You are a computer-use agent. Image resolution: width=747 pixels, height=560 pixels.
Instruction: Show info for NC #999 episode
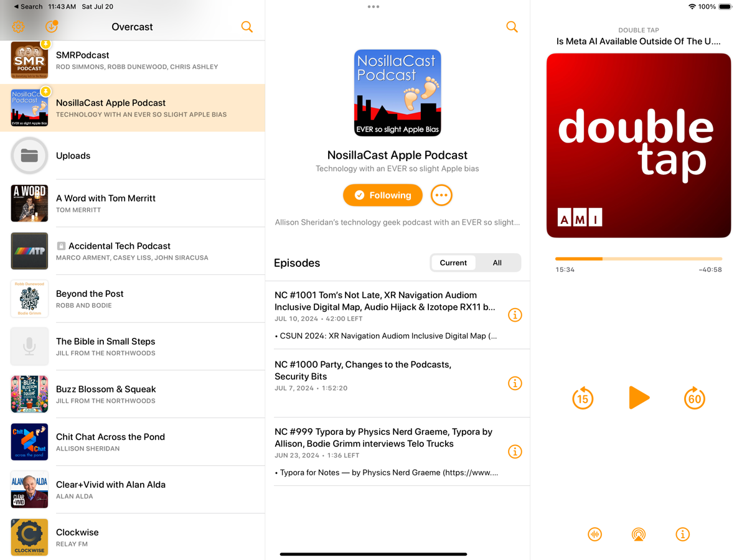[515, 452]
